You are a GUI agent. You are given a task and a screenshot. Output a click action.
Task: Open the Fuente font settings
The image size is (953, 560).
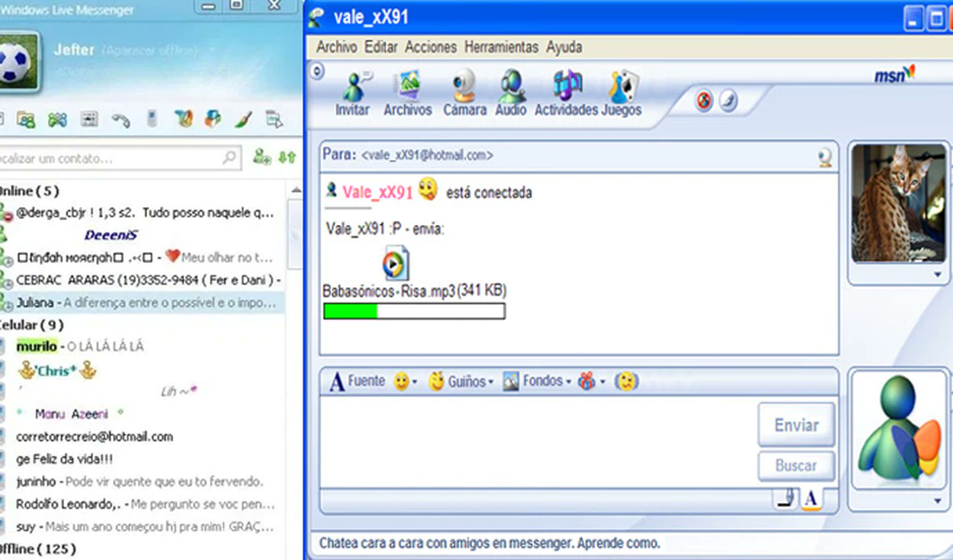(357, 381)
